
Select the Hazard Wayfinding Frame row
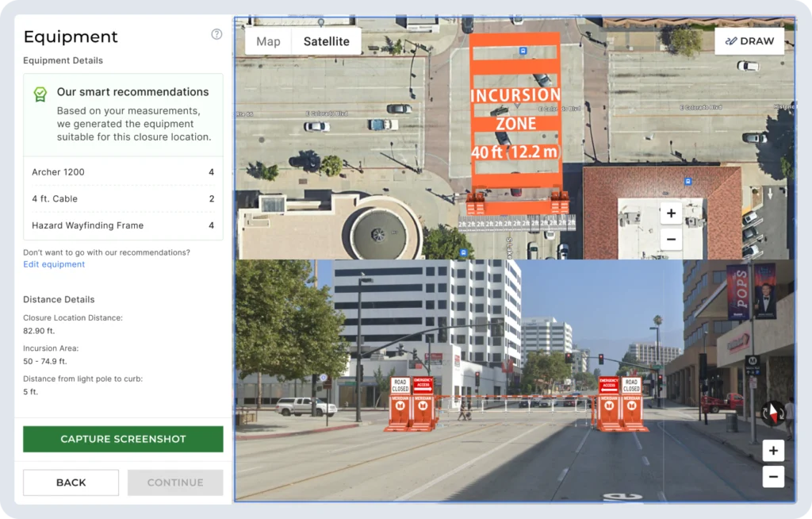click(123, 225)
